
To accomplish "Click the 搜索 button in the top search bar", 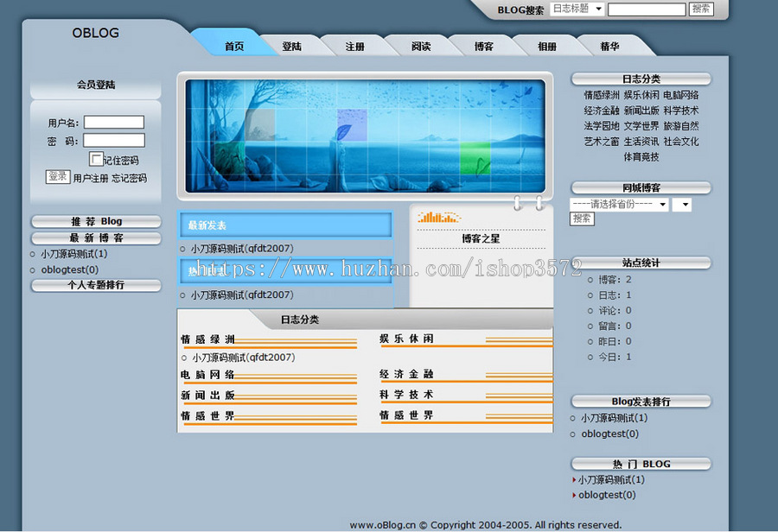I will [700, 9].
